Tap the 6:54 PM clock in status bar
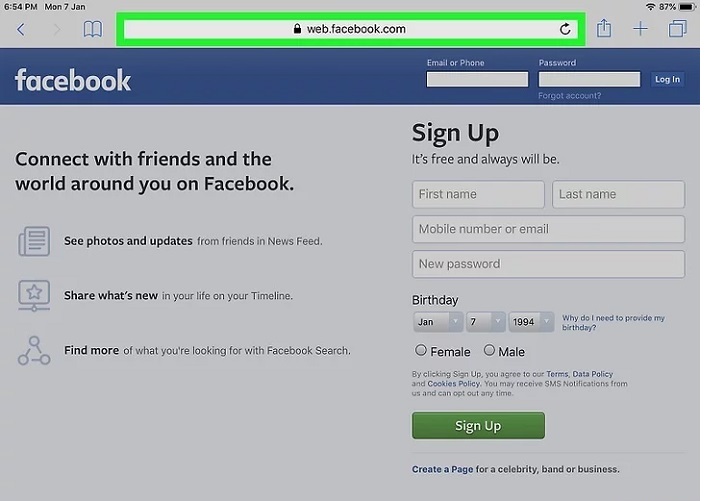Viewport: 705px width, 501px height. coord(20,7)
